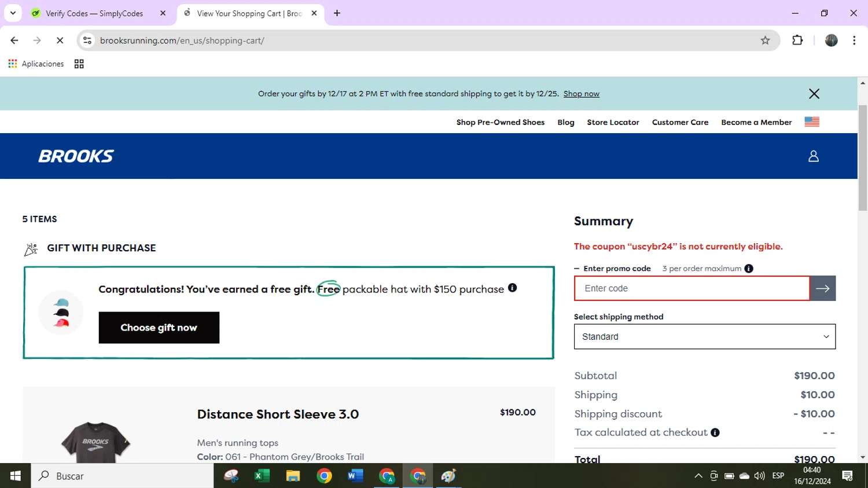Bookmark this page with star icon

765,41
